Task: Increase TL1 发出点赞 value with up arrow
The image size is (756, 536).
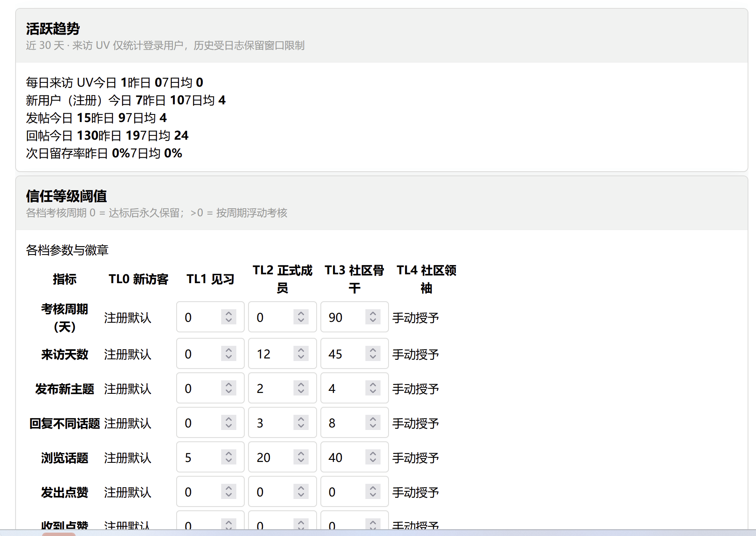Action: tap(228, 488)
